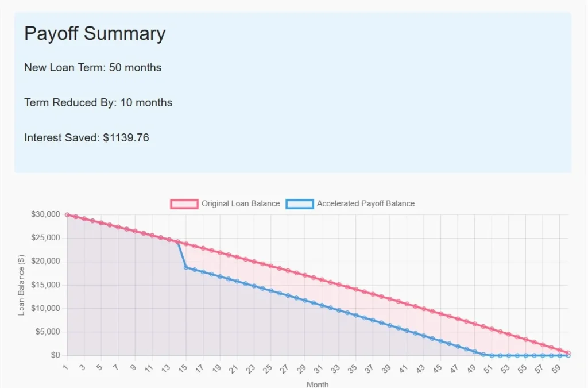
Task: Click the $30,000 y-axis label
Action: [46, 214]
